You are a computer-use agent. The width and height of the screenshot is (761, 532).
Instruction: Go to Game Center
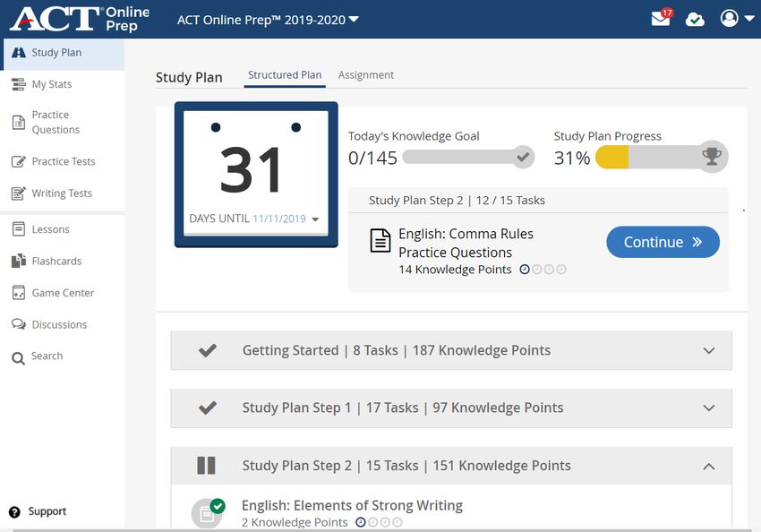62,293
